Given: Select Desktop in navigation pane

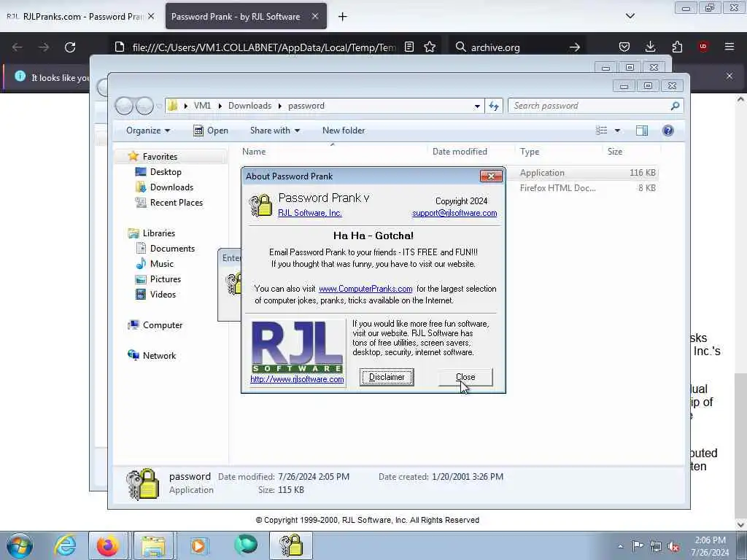Looking at the screenshot, I should 166,172.
